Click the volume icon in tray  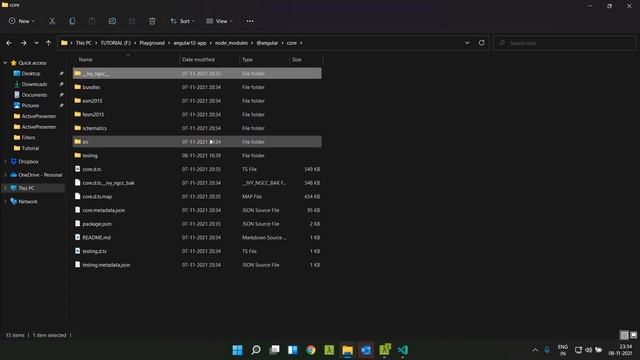point(589,350)
